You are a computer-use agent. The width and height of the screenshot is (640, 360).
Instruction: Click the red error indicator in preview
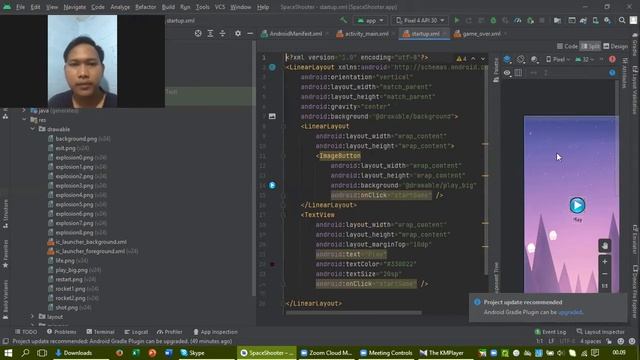click(x=612, y=60)
